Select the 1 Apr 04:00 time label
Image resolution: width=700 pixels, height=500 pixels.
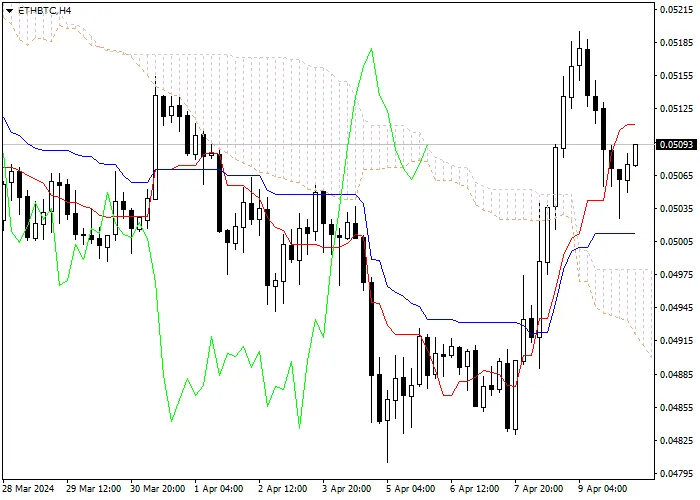point(220,489)
